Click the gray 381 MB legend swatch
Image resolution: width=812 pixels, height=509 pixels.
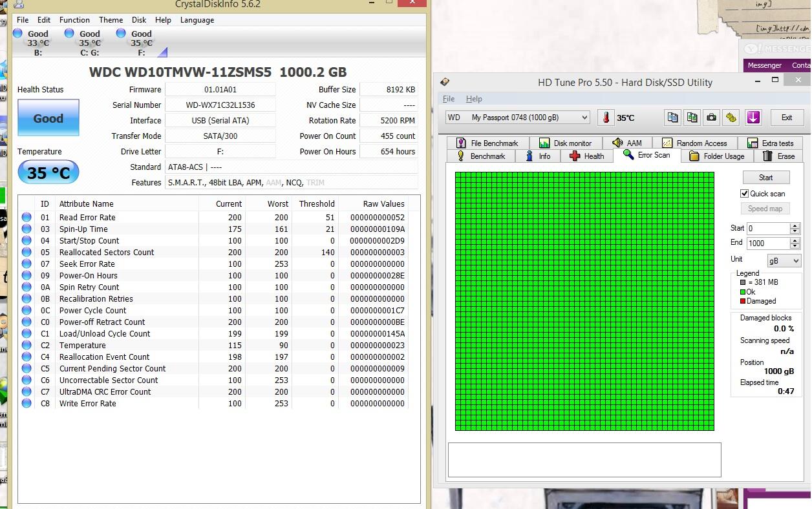(743, 282)
